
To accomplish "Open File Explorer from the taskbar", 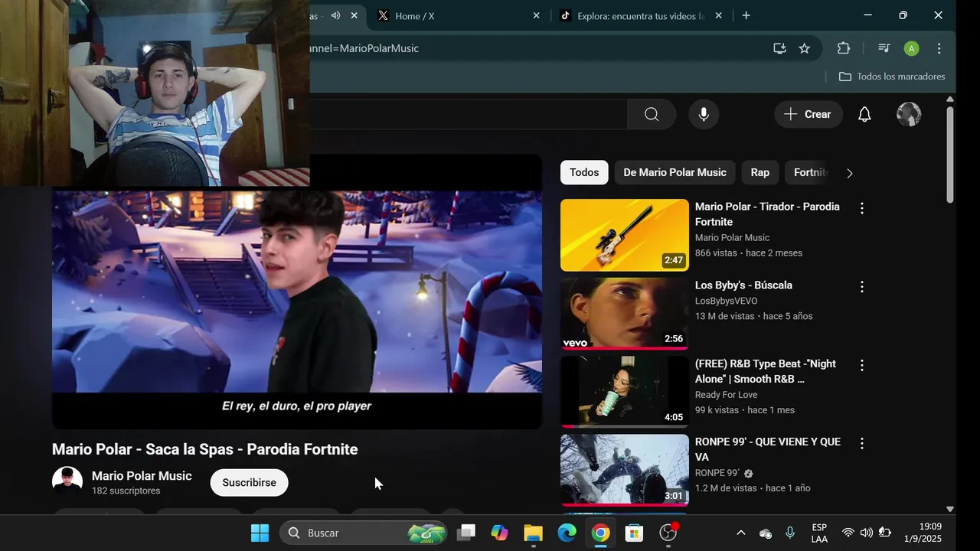I will click(533, 533).
